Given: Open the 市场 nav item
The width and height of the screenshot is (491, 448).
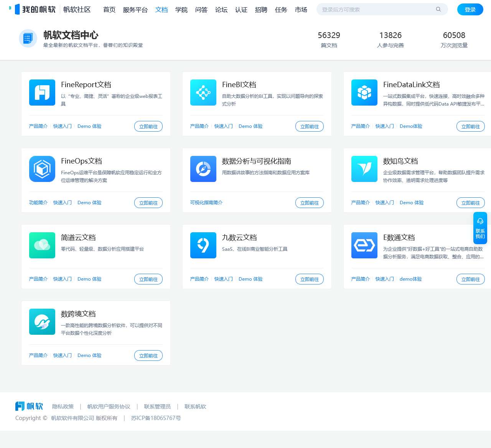Looking at the screenshot, I should point(301,10).
